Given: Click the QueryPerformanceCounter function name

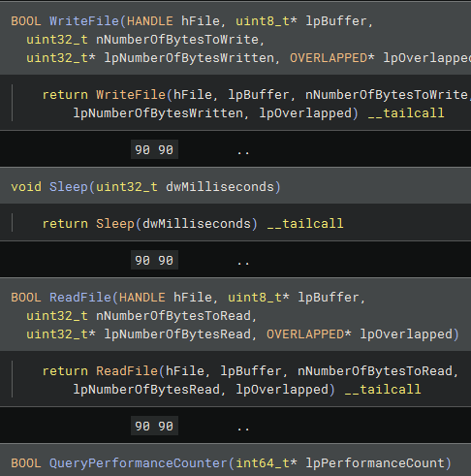Looking at the screenshot, I should [139, 463].
